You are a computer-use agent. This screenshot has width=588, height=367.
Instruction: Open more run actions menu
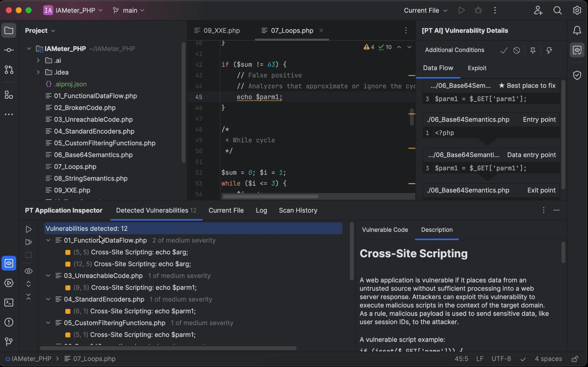click(x=495, y=10)
